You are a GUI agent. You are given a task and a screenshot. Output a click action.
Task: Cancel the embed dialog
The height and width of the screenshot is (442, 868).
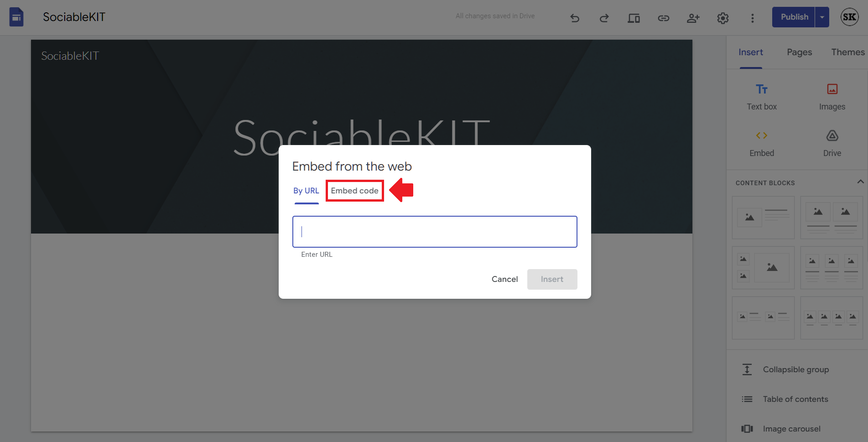tap(504, 279)
